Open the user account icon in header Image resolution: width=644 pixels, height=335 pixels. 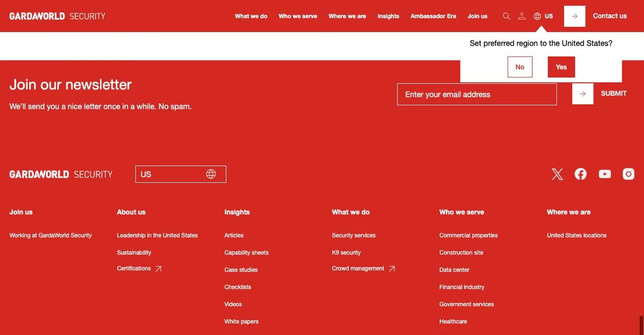(x=522, y=16)
